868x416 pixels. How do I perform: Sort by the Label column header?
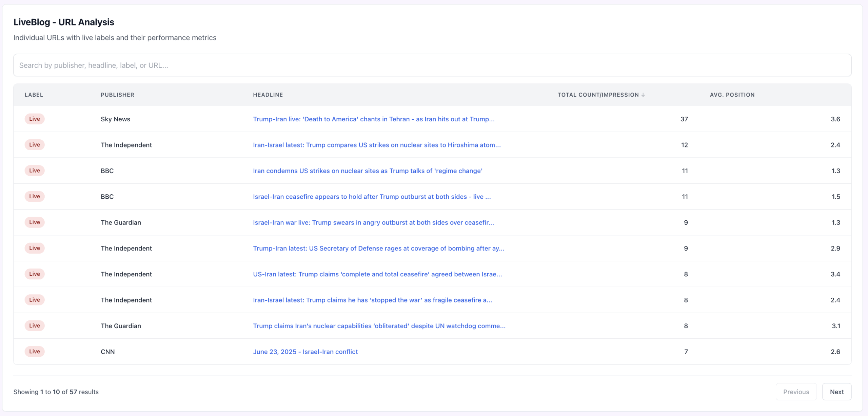tap(34, 95)
